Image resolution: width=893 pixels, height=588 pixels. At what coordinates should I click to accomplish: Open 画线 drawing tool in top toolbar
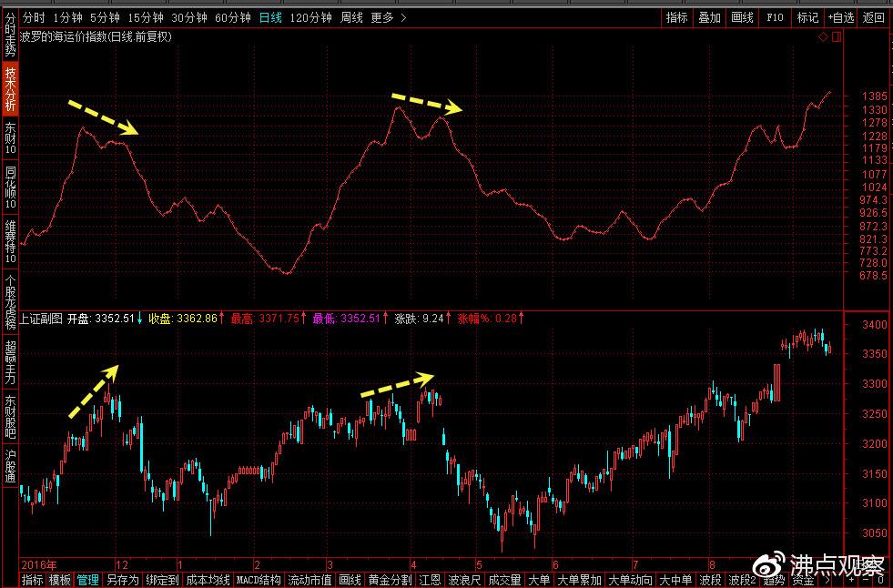[x=742, y=17]
